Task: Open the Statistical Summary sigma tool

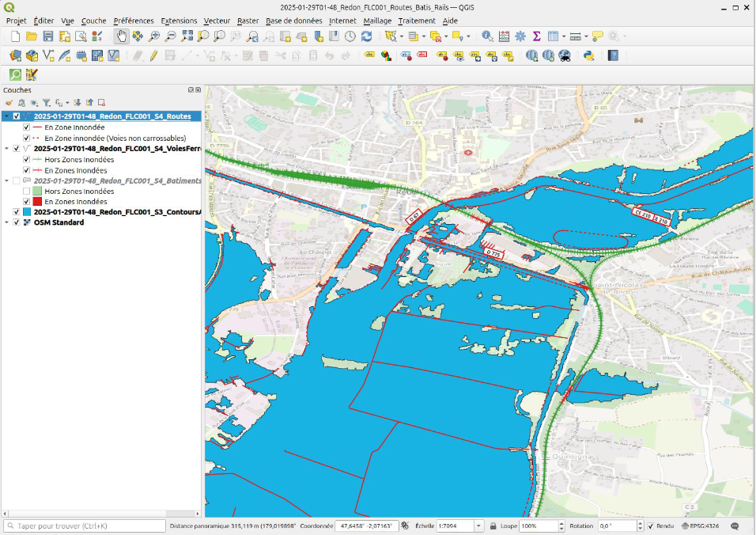Action: 536,36
